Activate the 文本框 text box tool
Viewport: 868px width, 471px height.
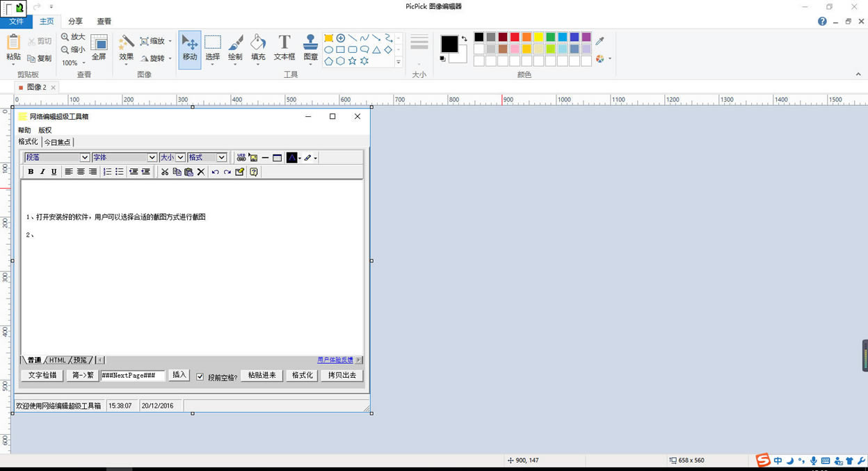(284, 49)
